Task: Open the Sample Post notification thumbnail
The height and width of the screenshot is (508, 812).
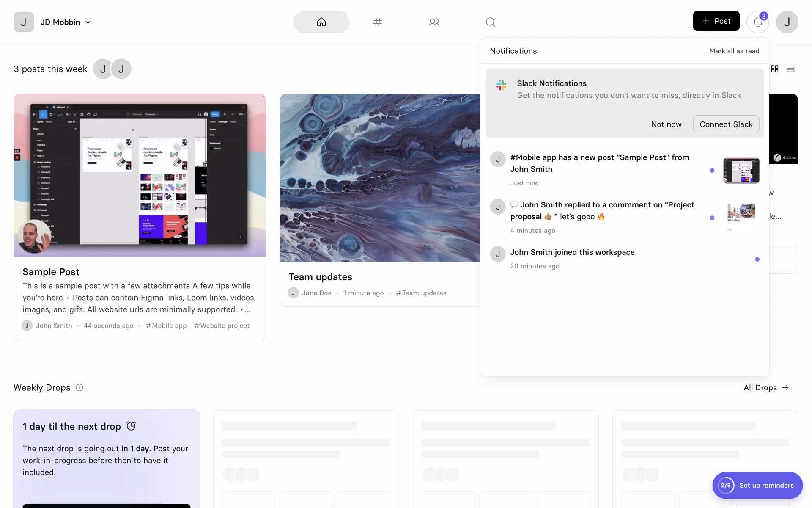Action: point(741,170)
